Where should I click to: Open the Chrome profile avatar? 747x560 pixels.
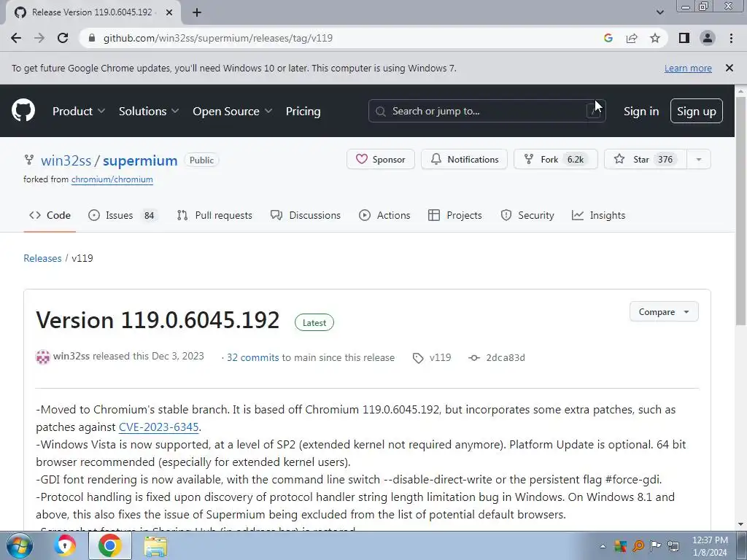click(x=708, y=38)
